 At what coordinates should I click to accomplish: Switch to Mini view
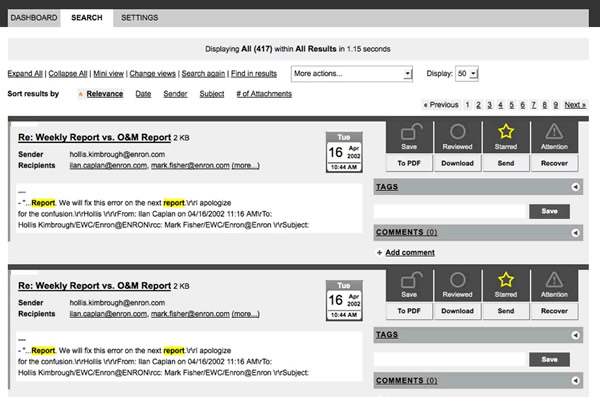109,74
